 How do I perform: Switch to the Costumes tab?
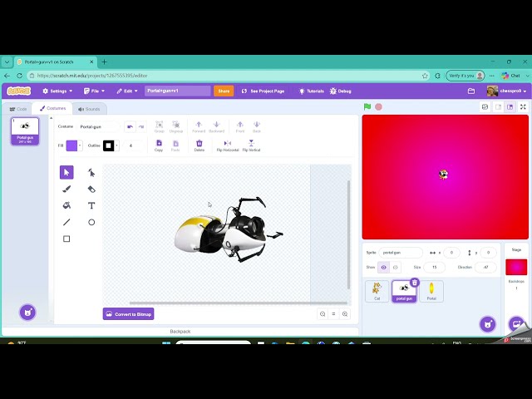52,108
